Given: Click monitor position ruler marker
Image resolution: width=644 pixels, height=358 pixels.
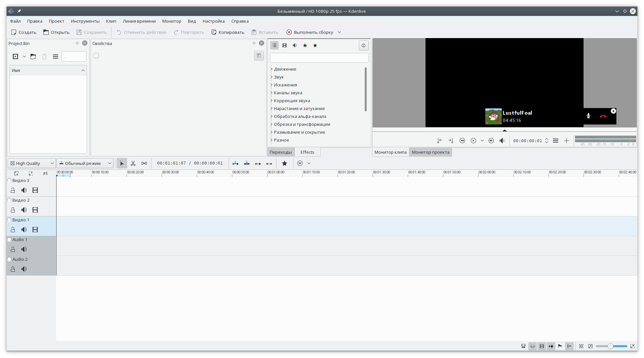Looking at the screenshot, I should point(505,130).
